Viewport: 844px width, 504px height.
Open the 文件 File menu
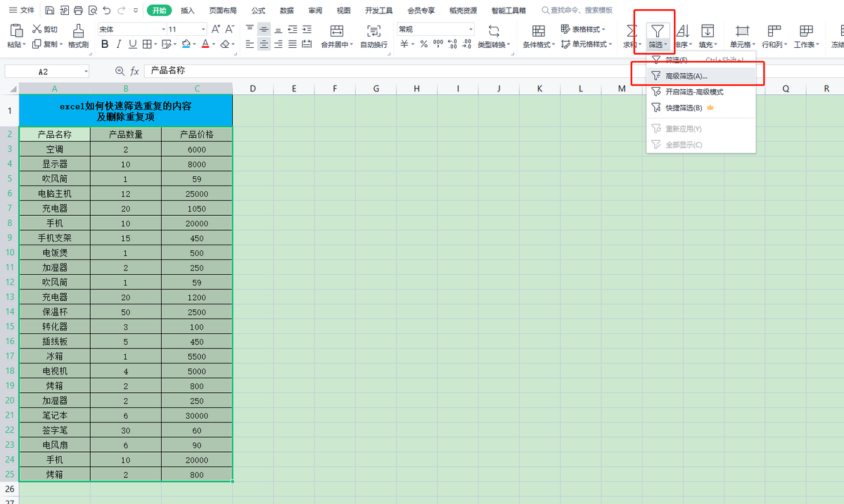(x=22, y=11)
